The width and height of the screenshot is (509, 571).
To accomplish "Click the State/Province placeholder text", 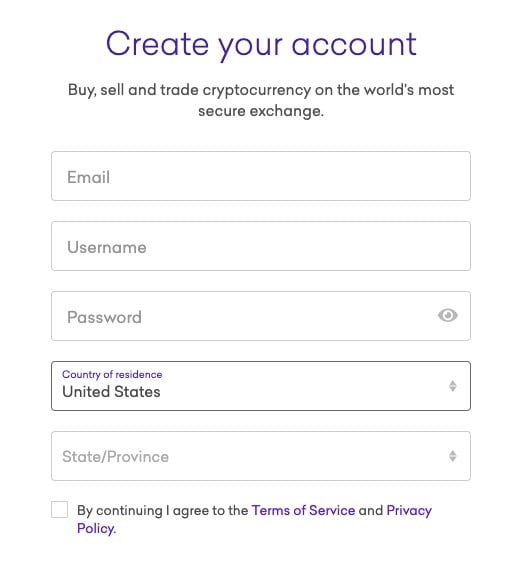I will tap(115, 457).
